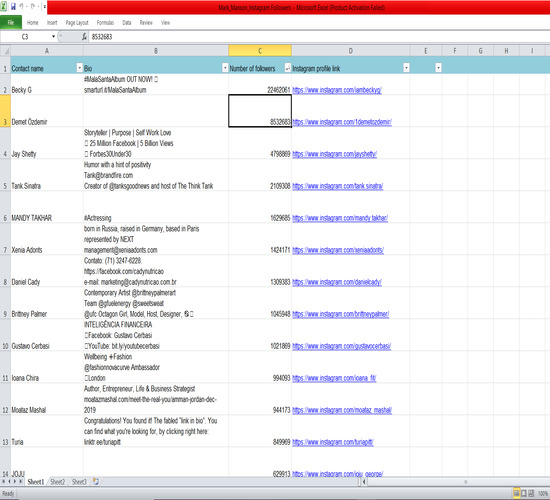This screenshot has width=550, height=500.
Task: Select follower count 22402061 cell
Action: tap(260, 84)
